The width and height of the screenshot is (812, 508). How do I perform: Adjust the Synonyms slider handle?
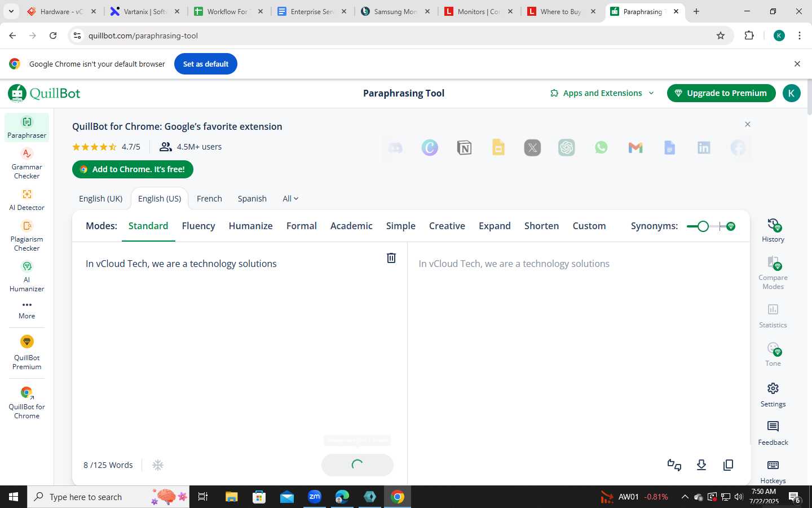coord(703,226)
